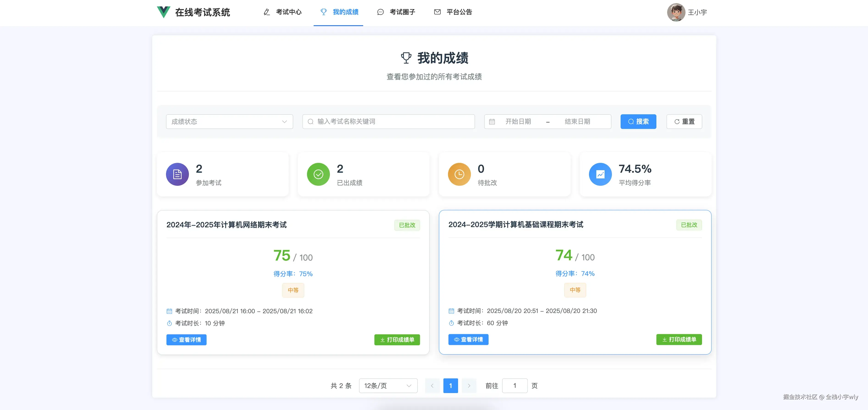The height and width of the screenshot is (410, 868).
Task: Click the green V logo icon
Action: point(163,12)
